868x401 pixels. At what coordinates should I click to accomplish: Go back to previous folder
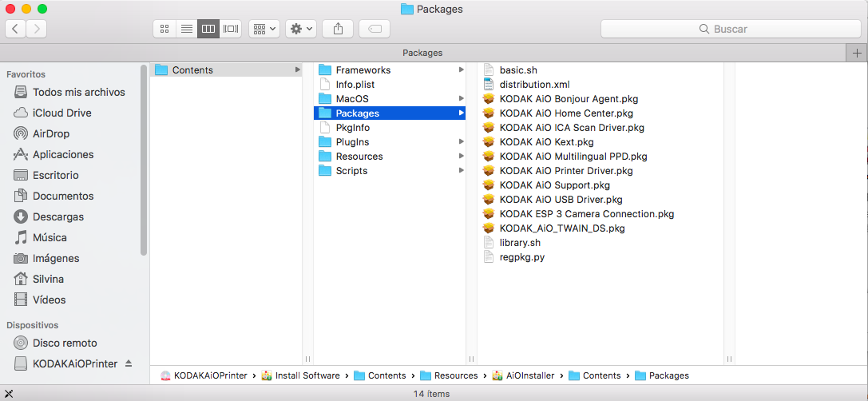click(15, 29)
